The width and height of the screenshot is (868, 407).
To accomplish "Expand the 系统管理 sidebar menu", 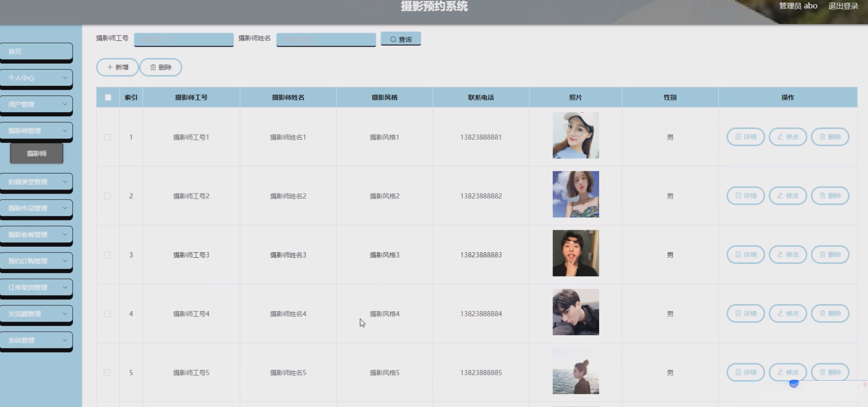I will [x=36, y=340].
